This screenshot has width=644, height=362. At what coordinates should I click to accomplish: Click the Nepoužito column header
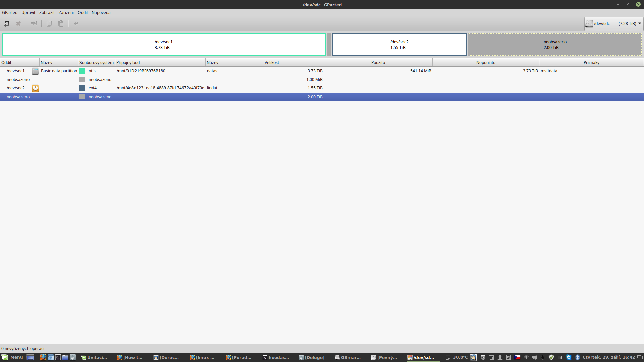486,62
